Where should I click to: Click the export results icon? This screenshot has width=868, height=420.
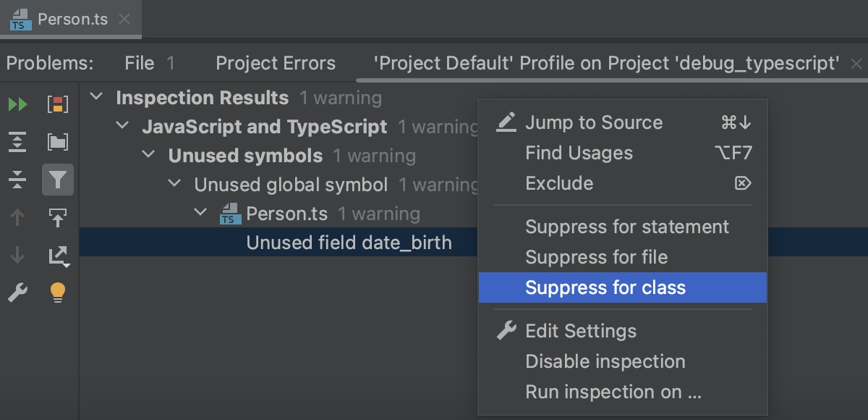point(57,253)
